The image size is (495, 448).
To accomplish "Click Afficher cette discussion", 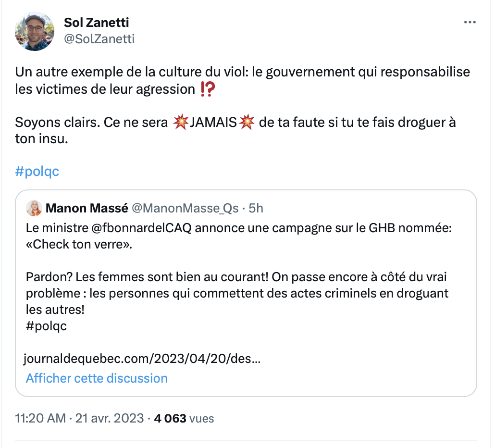I will [97, 378].
